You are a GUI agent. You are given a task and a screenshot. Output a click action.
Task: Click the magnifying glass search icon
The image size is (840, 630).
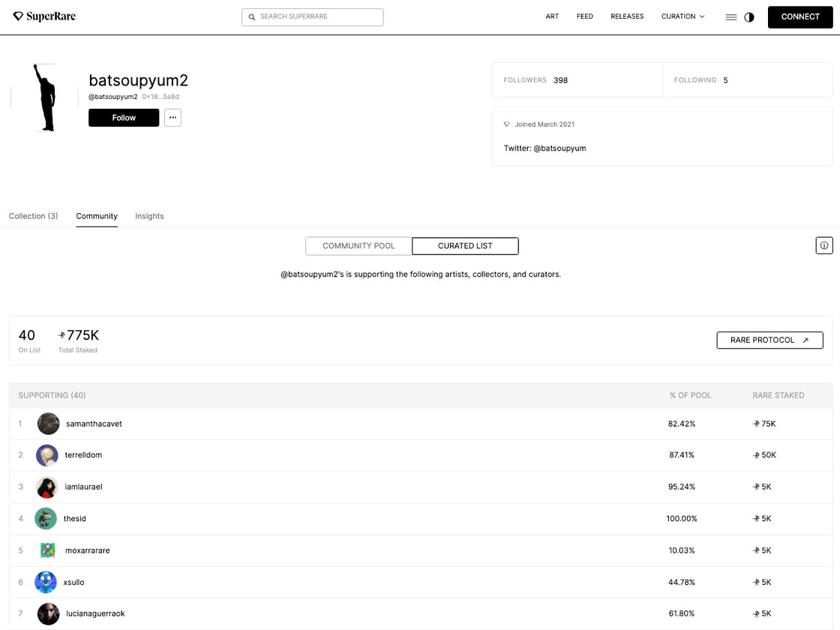pyautogui.click(x=252, y=16)
